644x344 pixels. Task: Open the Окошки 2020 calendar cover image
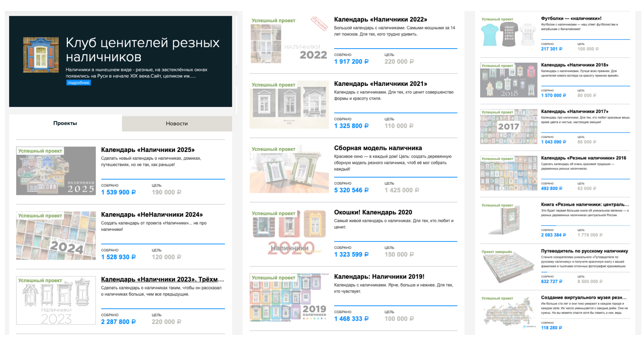point(289,233)
